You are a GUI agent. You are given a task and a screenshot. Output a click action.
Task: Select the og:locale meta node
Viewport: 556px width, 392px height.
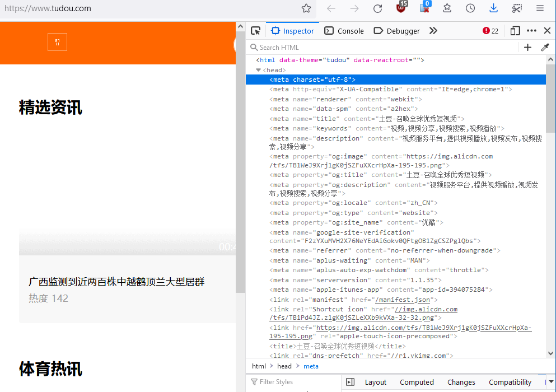(353, 203)
